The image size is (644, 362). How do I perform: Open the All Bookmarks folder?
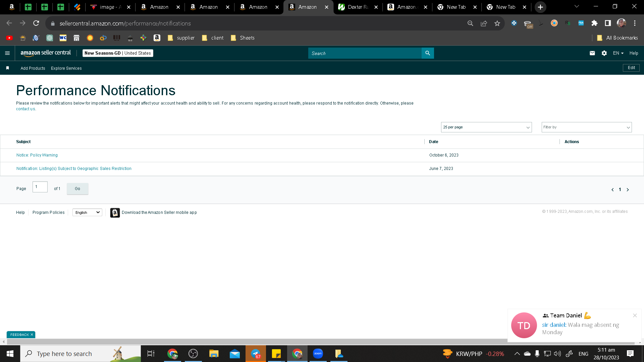point(618,38)
